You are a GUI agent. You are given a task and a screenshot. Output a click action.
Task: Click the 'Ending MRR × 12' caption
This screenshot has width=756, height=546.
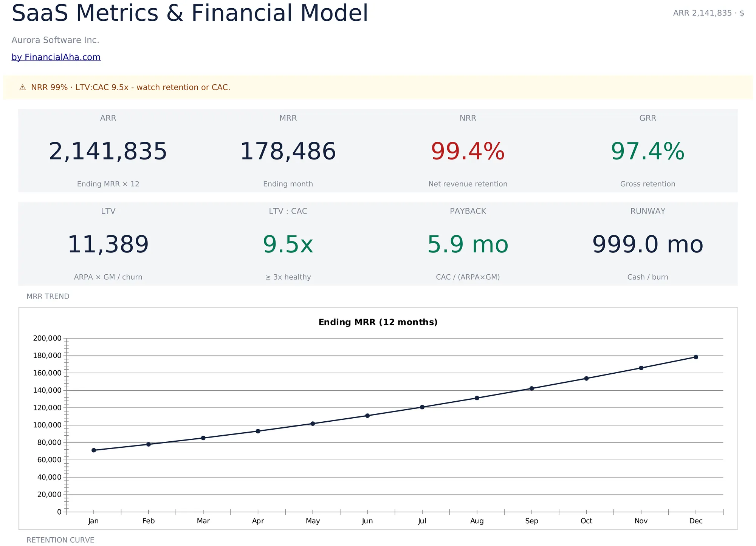pos(108,184)
